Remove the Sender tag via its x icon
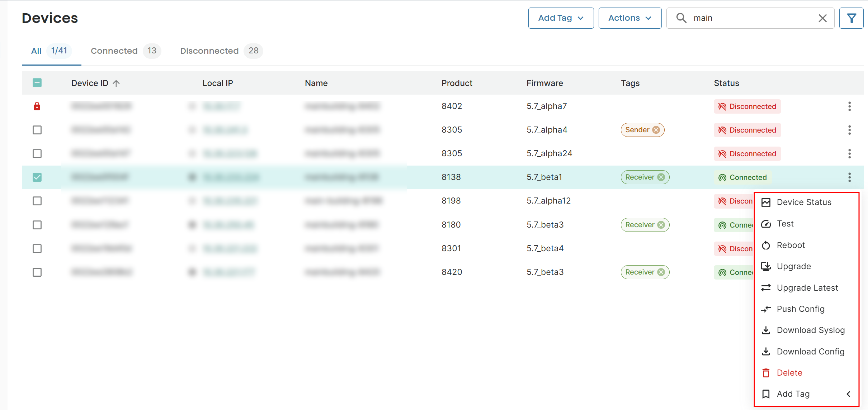The image size is (868, 410). click(x=656, y=130)
